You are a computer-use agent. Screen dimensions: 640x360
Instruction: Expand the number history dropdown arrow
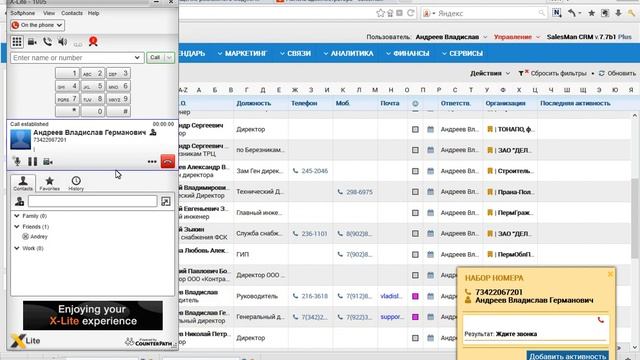(137, 58)
